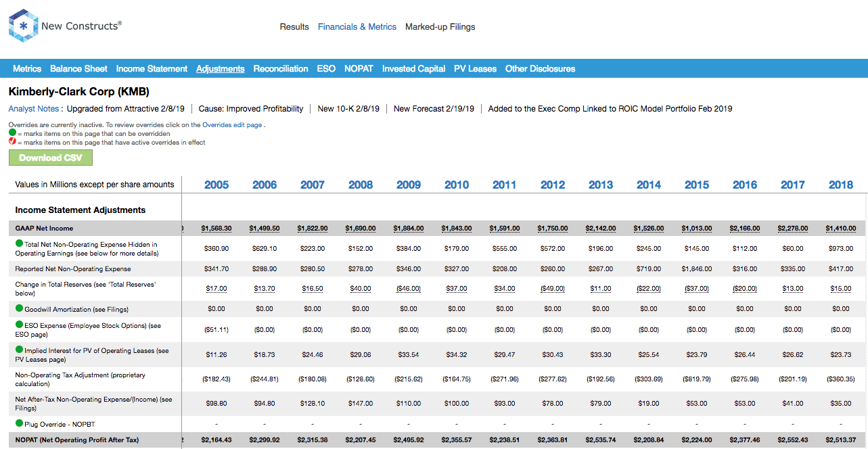
Task: Click the 2006 column year header
Action: tap(265, 185)
